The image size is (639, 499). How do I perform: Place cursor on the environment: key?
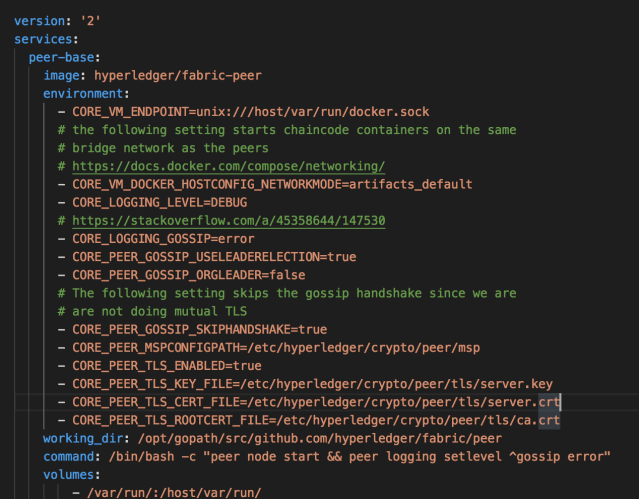[x=87, y=93]
